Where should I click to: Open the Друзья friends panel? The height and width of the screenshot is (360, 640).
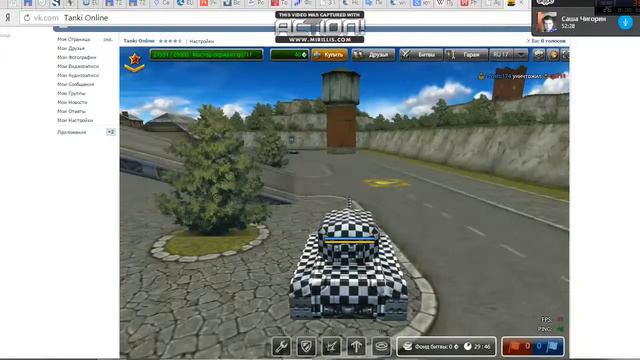tap(373, 55)
